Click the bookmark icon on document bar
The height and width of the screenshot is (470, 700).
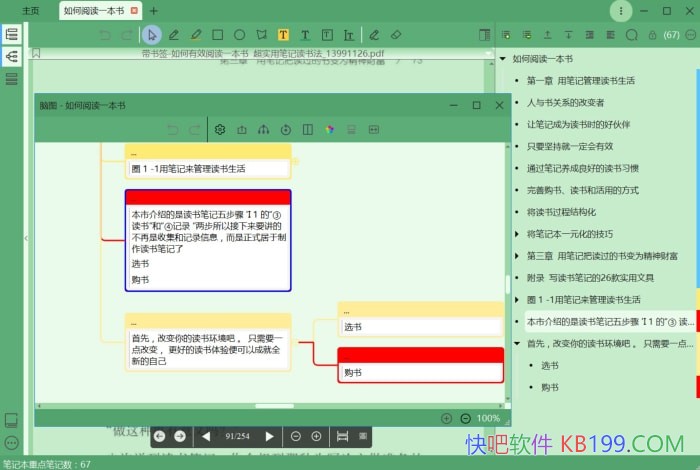36,54
